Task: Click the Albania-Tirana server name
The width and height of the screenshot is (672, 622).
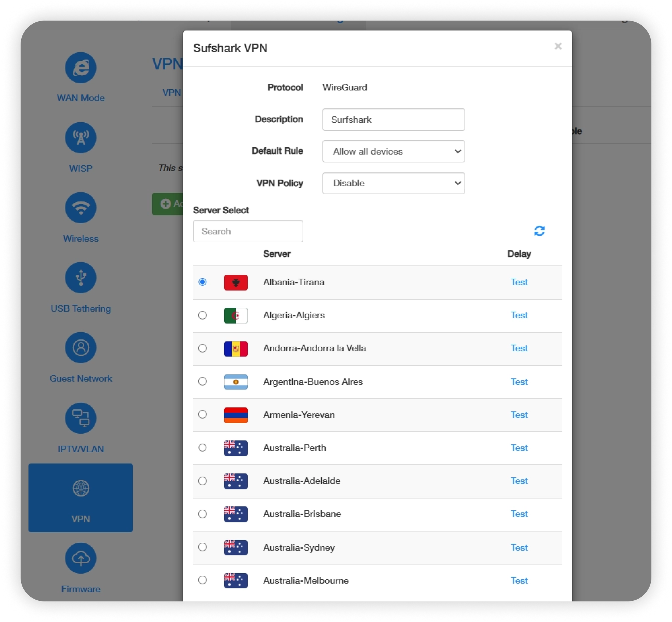Action: 294,282
